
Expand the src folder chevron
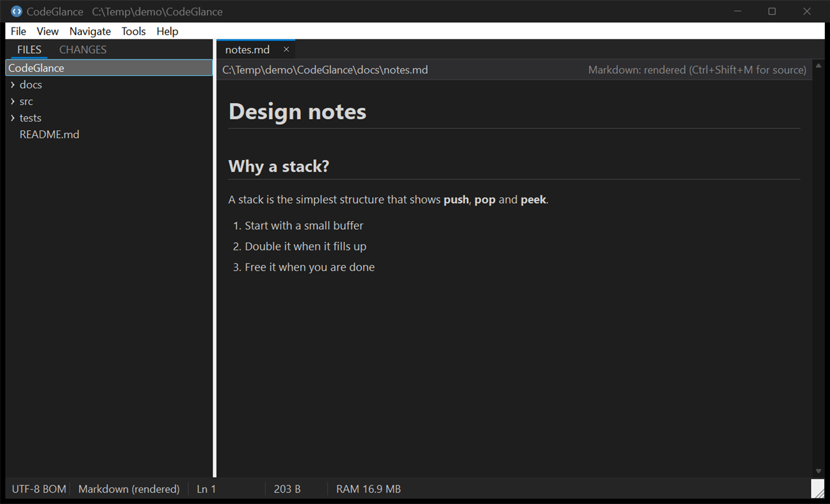13,101
